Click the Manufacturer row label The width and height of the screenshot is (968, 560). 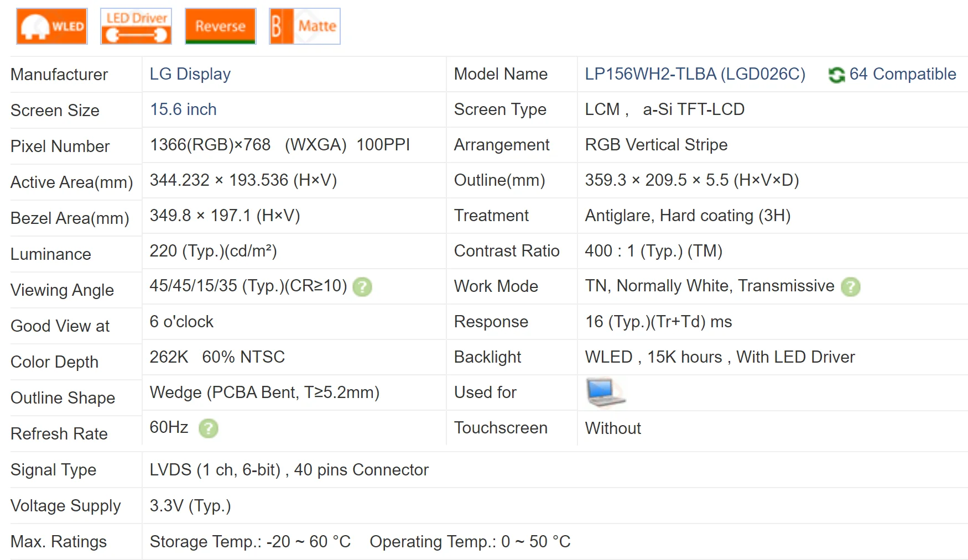(59, 74)
